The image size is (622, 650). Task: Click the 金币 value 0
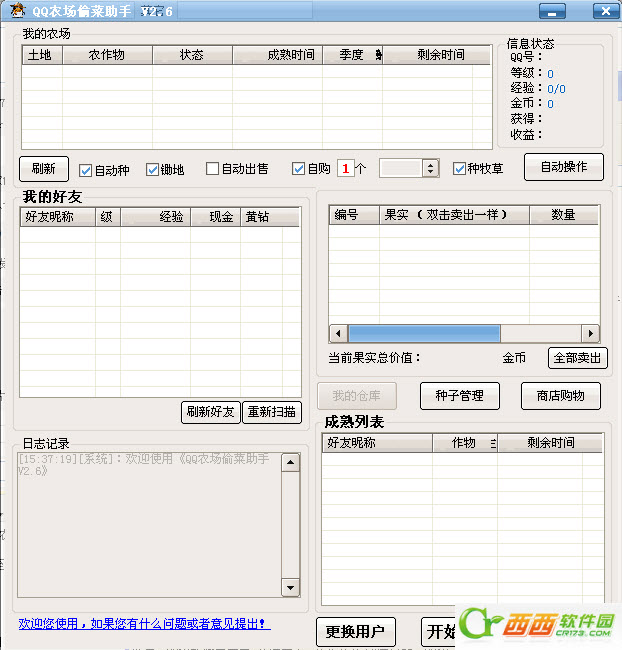tap(550, 104)
